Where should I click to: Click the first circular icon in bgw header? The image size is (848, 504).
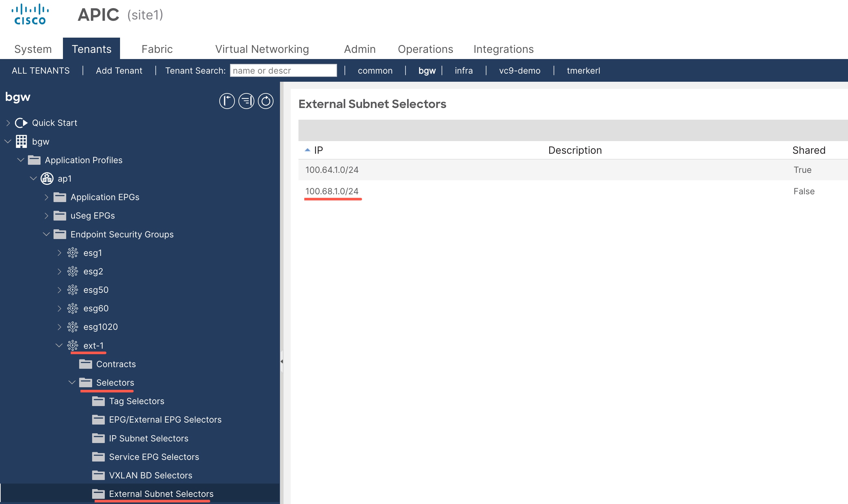click(x=227, y=101)
